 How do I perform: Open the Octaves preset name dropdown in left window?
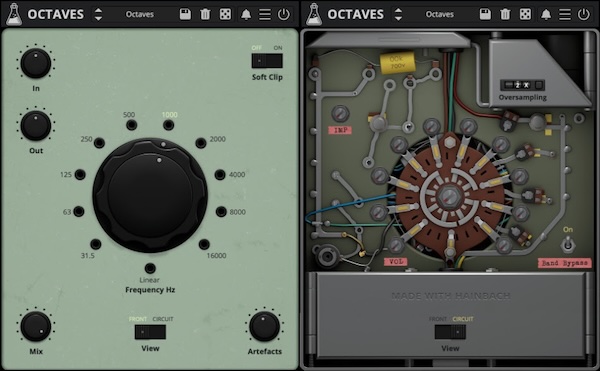(x=140, y=14)
